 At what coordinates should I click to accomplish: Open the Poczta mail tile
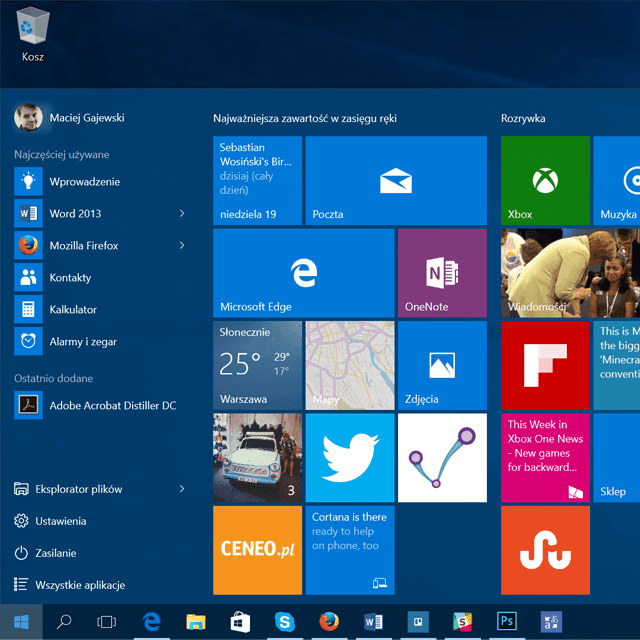coord(395,181)
